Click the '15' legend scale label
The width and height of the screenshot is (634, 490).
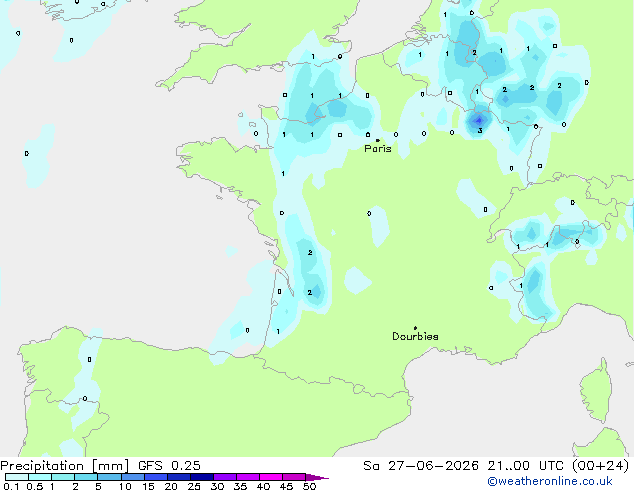click(x=148, y=486)
